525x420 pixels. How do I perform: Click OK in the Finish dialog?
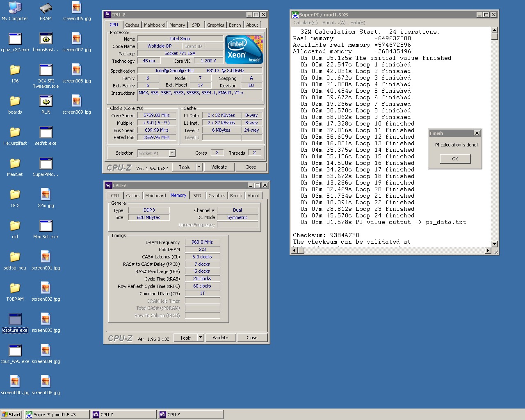pos(455,159)
